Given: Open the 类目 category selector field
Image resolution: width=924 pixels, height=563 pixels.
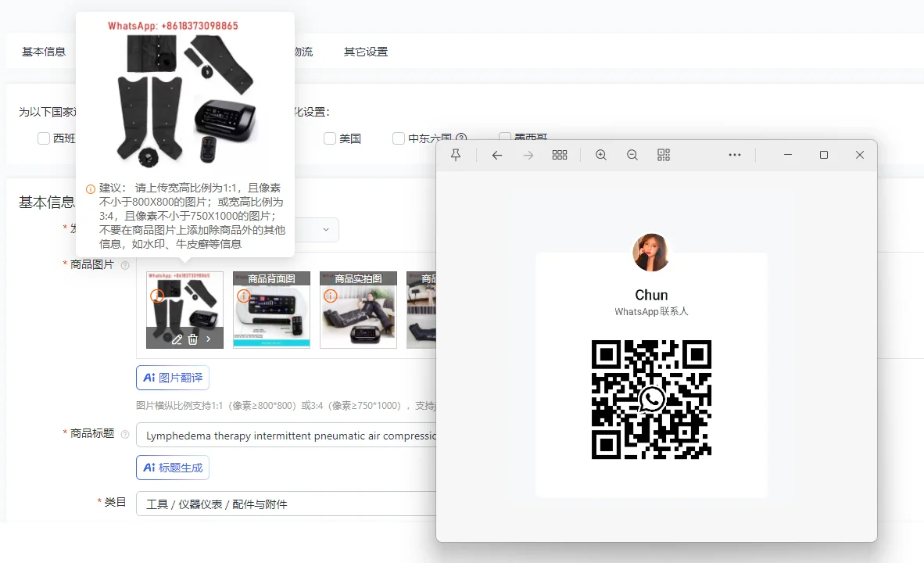Looking at the screenshot, I should pyautogui.click(x=286, y=504).
